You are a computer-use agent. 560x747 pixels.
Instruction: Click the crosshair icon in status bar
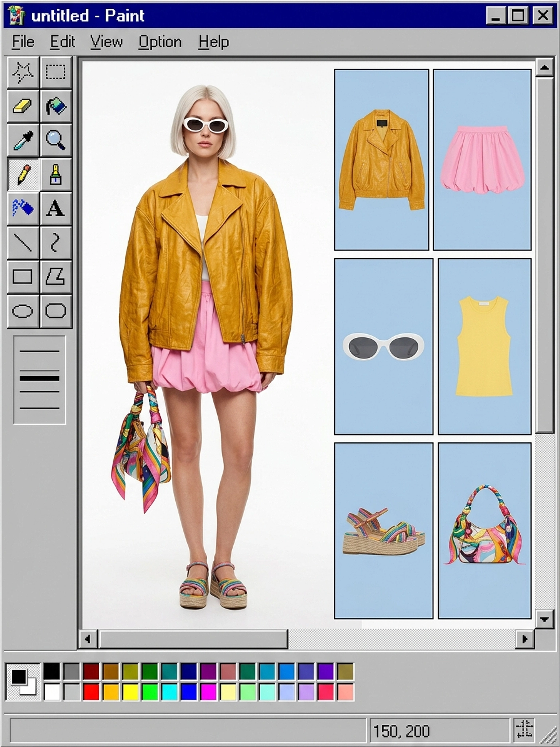525,730
